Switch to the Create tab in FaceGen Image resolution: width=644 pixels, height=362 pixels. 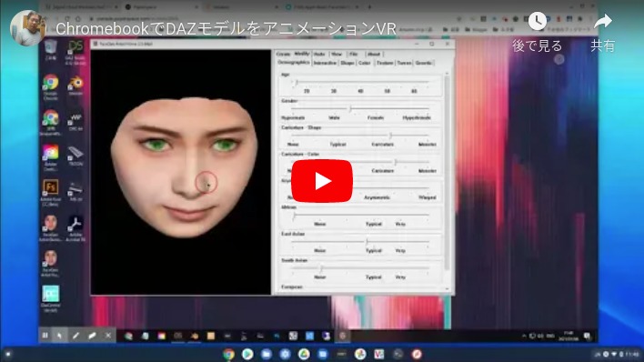[x=283, y=54]
